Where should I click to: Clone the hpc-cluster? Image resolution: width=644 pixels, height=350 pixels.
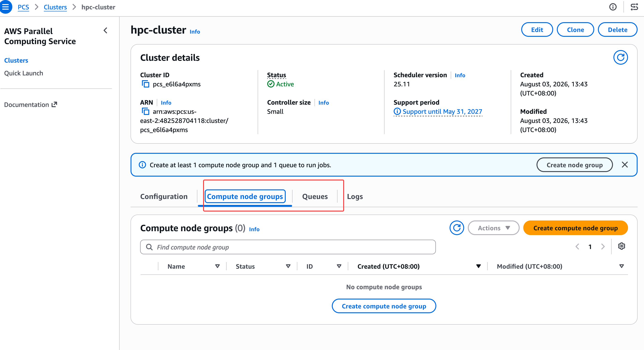tap(575, 29)
